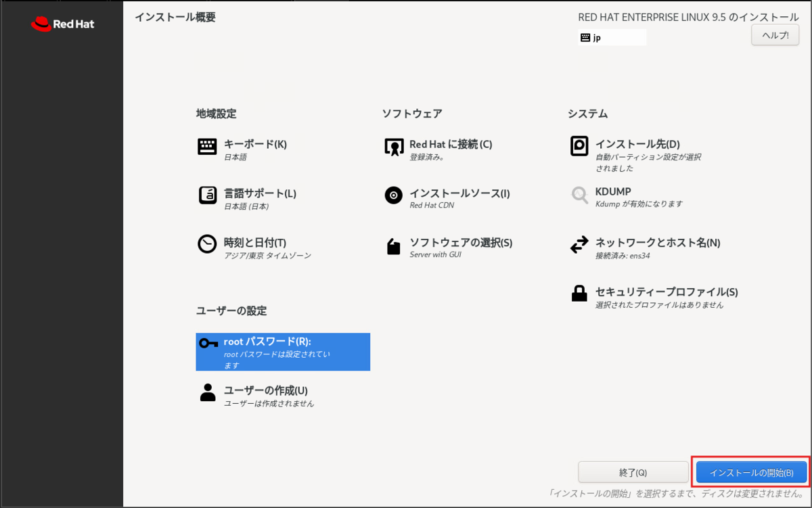
Task: Click the key icon for root パスワード(R)
Action: pyautogui.click(x=208, y=343)
